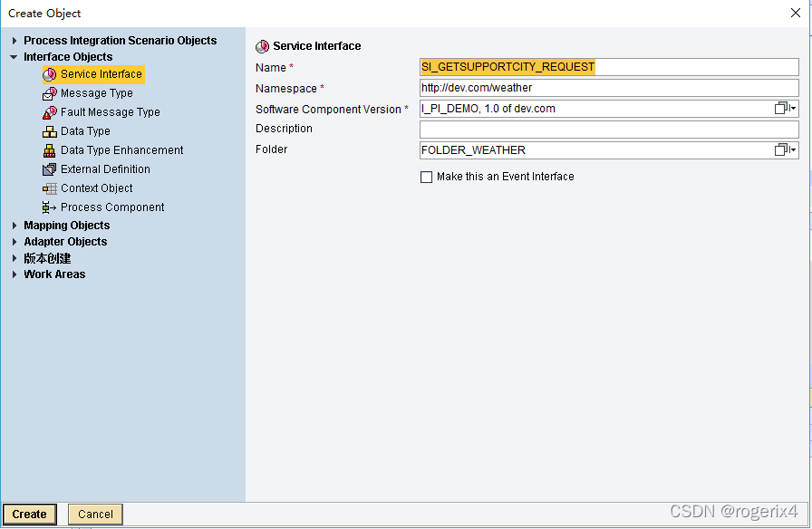Click the Context Object icon
The width and height of the screenshot is (812, 529).
click(x=50, y=188)
